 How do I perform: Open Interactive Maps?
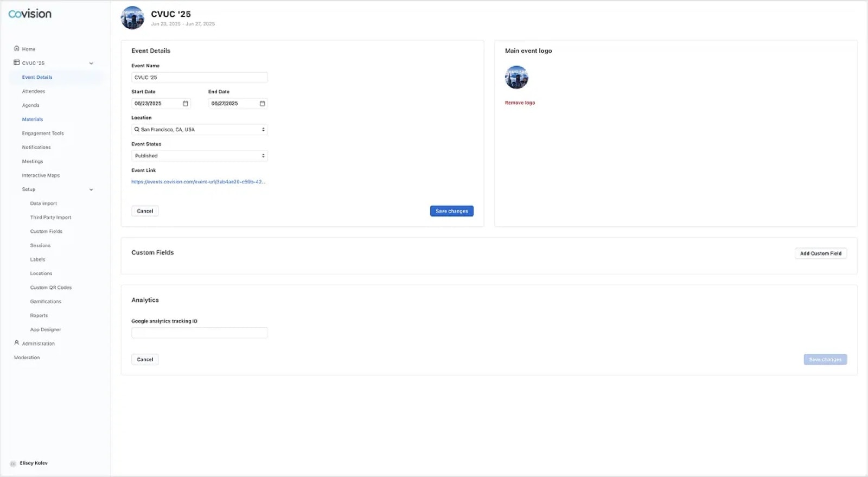(x=41, y=175)
